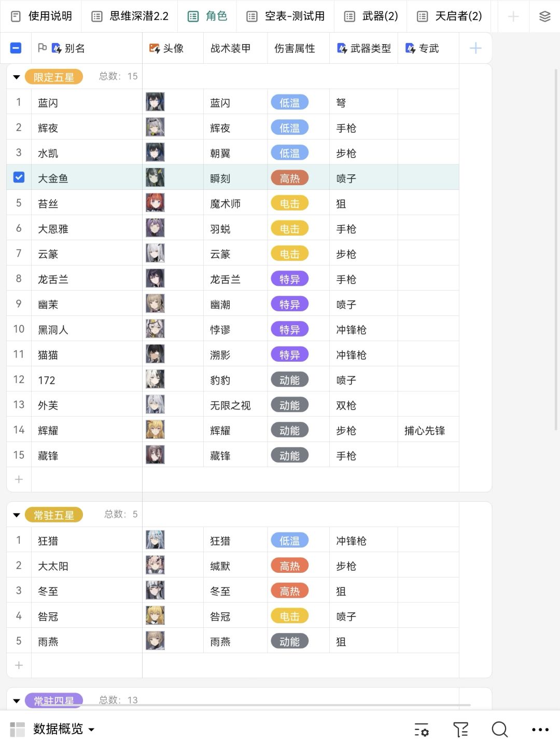Click the 动能 tag in 172 row

[x=289, y=380]
